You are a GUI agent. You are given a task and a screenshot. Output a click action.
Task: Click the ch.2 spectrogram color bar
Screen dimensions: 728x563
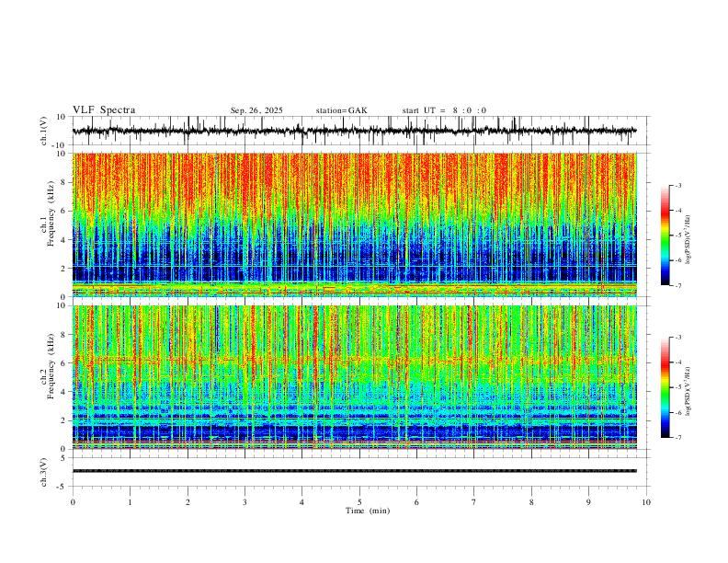(665, 387)
